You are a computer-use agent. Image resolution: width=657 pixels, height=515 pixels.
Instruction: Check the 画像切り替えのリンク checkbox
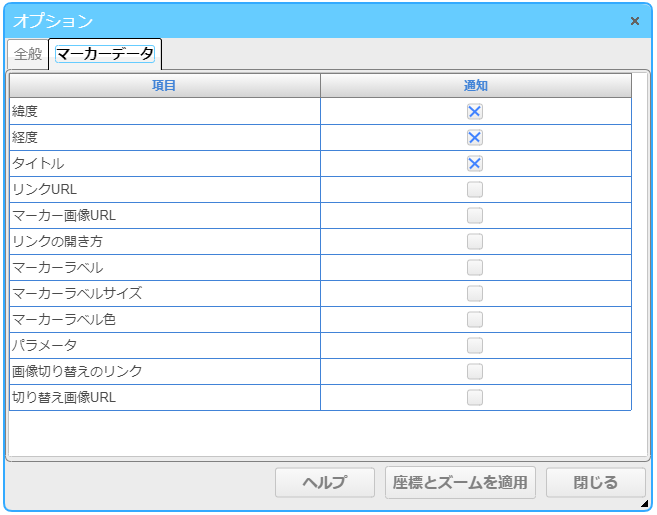(475, 371)
